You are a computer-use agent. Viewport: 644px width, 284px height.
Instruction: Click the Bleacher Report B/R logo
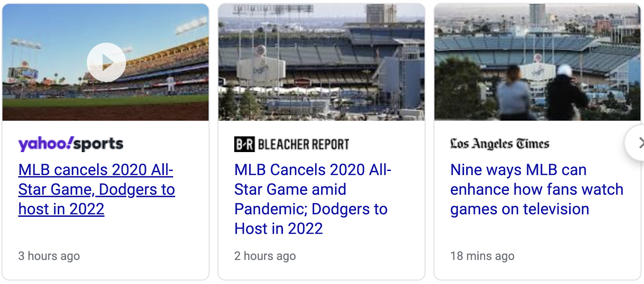[244, 144]
